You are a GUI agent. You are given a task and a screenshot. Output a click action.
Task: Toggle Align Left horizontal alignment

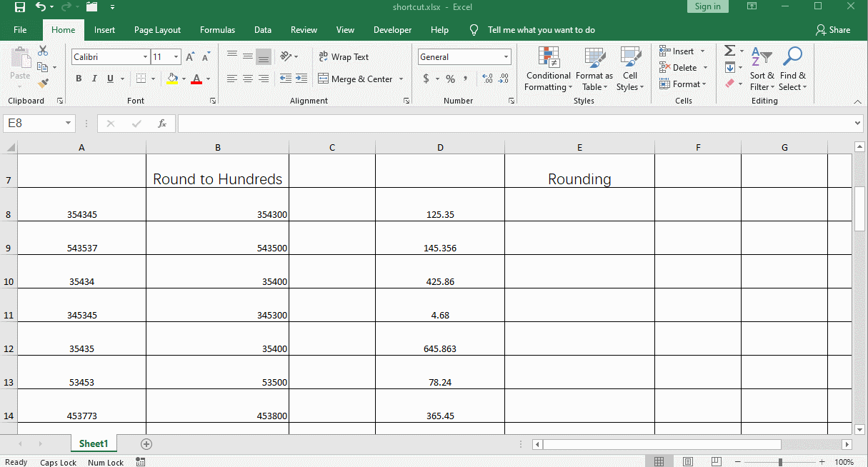pyautogui.click(x=232, y=79)
